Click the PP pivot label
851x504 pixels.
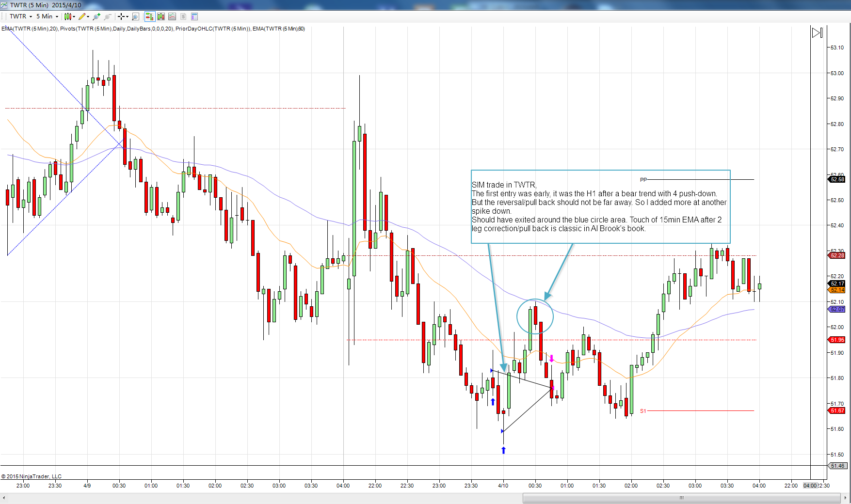643,180
